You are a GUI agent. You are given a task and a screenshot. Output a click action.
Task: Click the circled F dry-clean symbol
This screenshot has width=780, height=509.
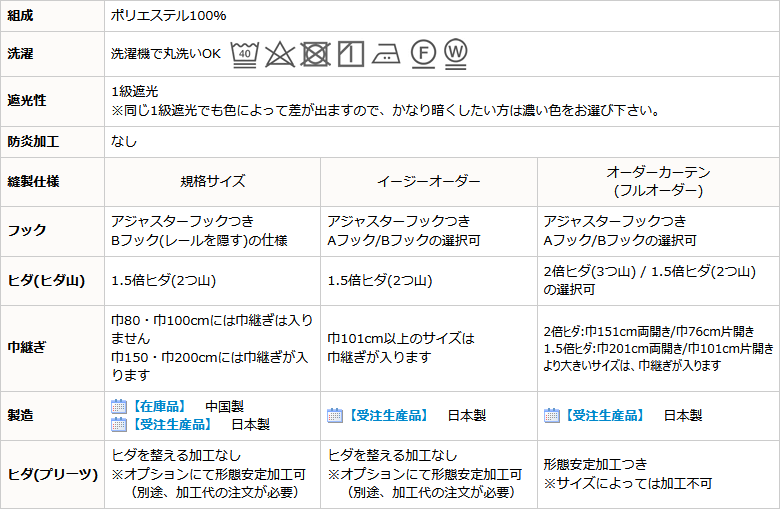pos(423,53)
